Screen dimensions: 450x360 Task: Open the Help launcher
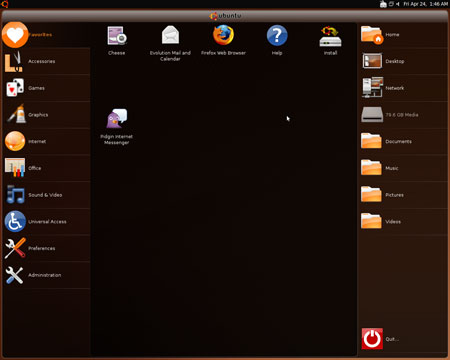(277, 40)
